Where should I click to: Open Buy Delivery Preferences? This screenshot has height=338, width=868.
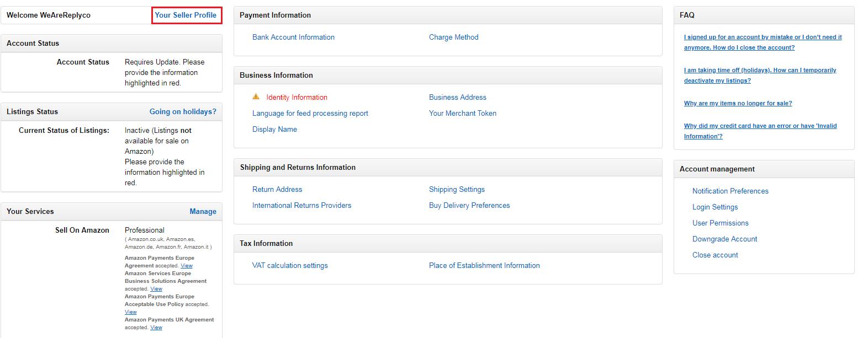coord(469,206)
